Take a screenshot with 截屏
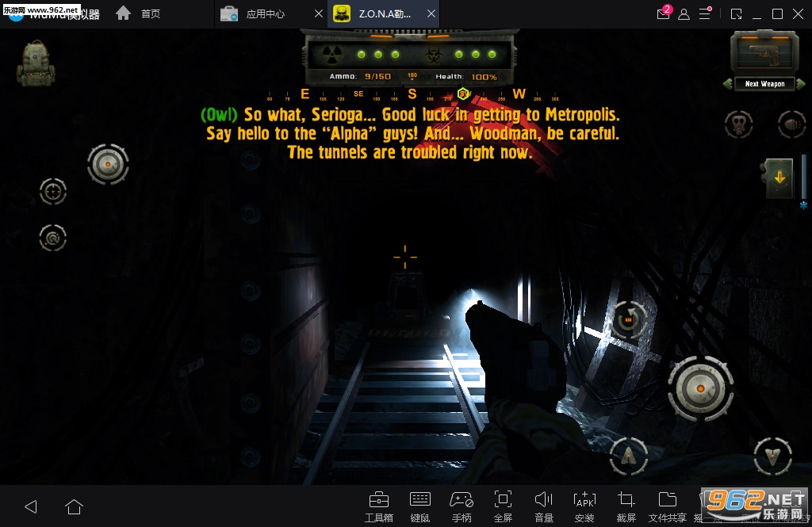 [x=626, y=507]
